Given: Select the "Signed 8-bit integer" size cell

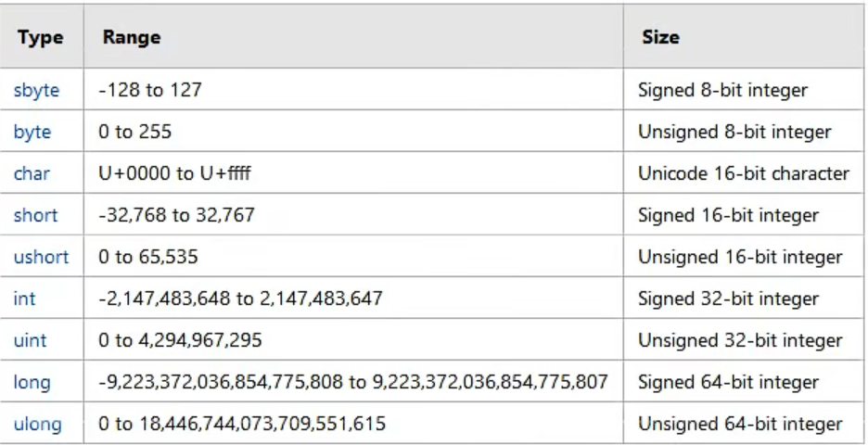Looking at the screenshot, I should pyautogui.click(x=722, y=91).
